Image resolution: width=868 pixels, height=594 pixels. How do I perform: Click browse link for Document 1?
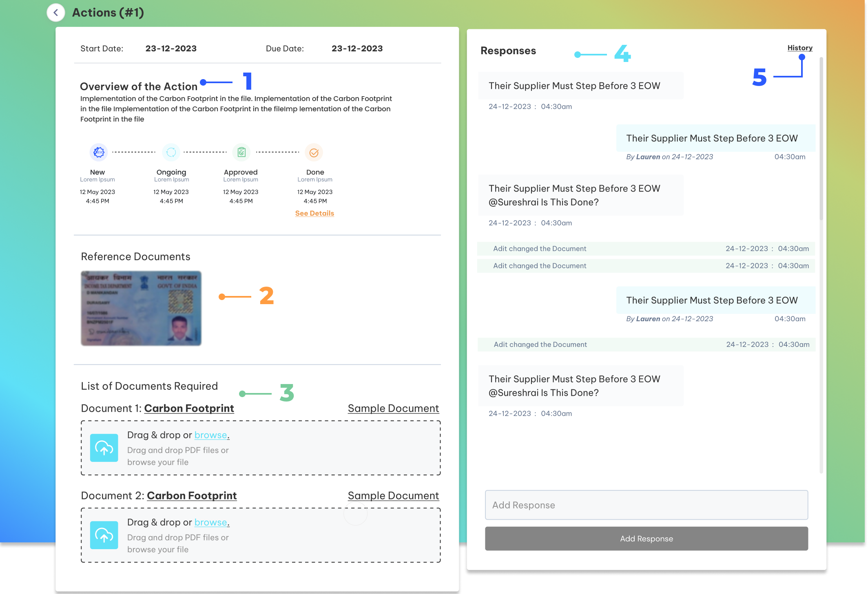[210, 435]
